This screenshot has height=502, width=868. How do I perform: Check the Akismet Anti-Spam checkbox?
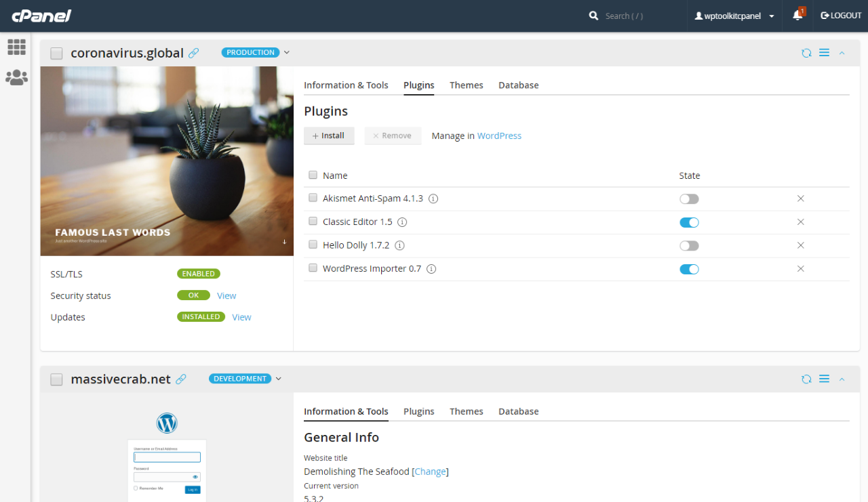pyautogui.click(x=313, y=198)
